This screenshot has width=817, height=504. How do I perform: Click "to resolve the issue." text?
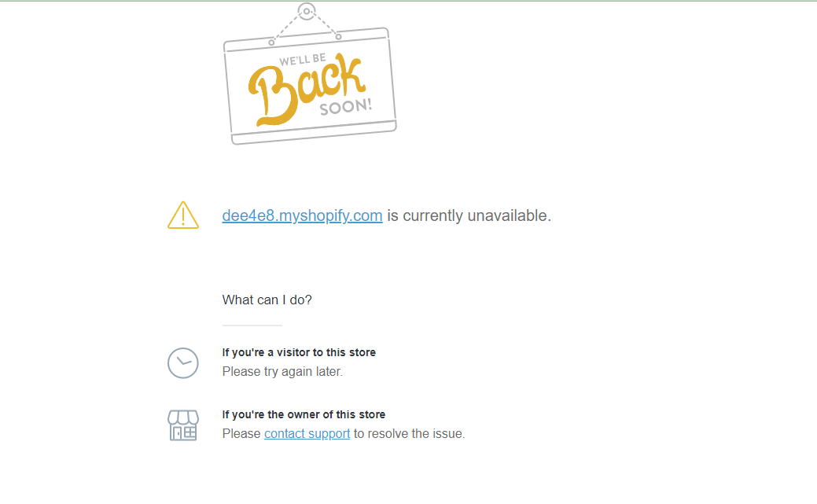409,434
